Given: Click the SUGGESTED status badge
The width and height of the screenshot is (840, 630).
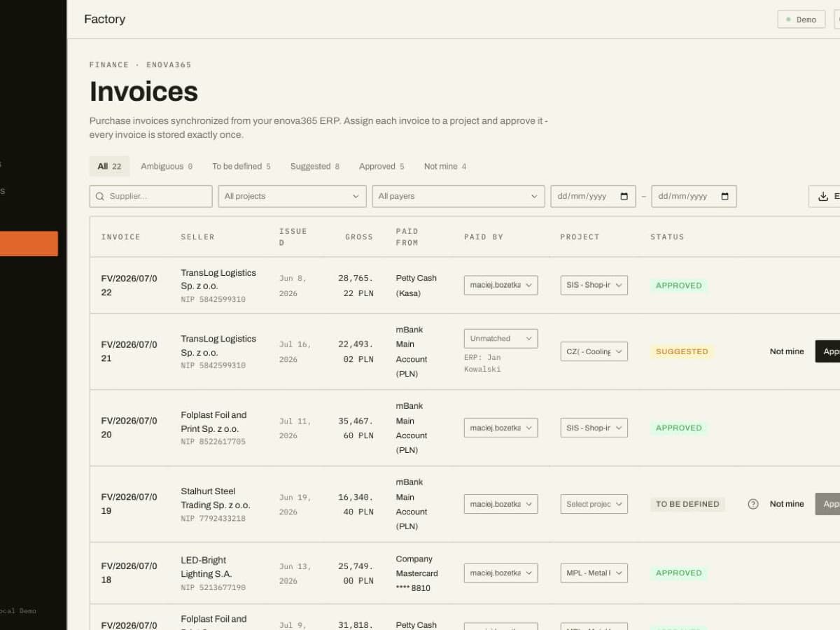Looking at the screenshot, I should [x=682, y=351].
